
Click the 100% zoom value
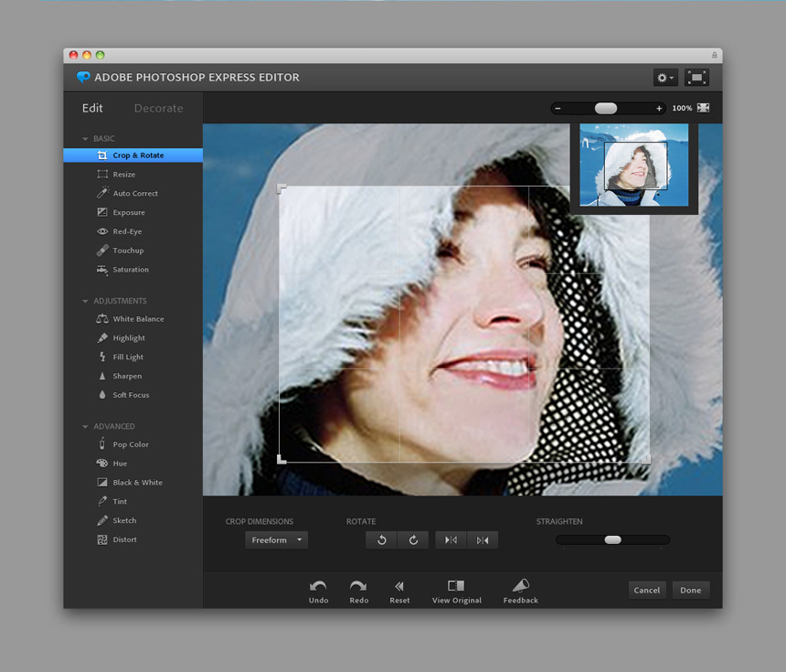pyautogui.click(x=682, y=108)
